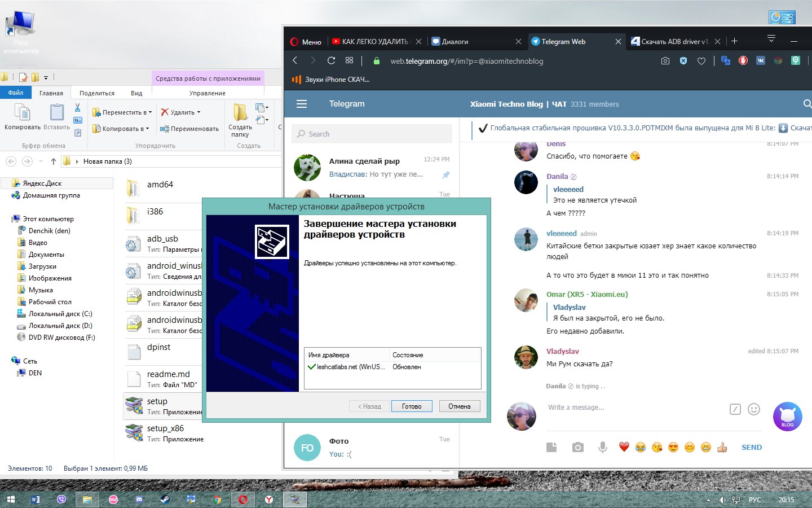Open the Звуки iPhone bookmark

[331, 80]
